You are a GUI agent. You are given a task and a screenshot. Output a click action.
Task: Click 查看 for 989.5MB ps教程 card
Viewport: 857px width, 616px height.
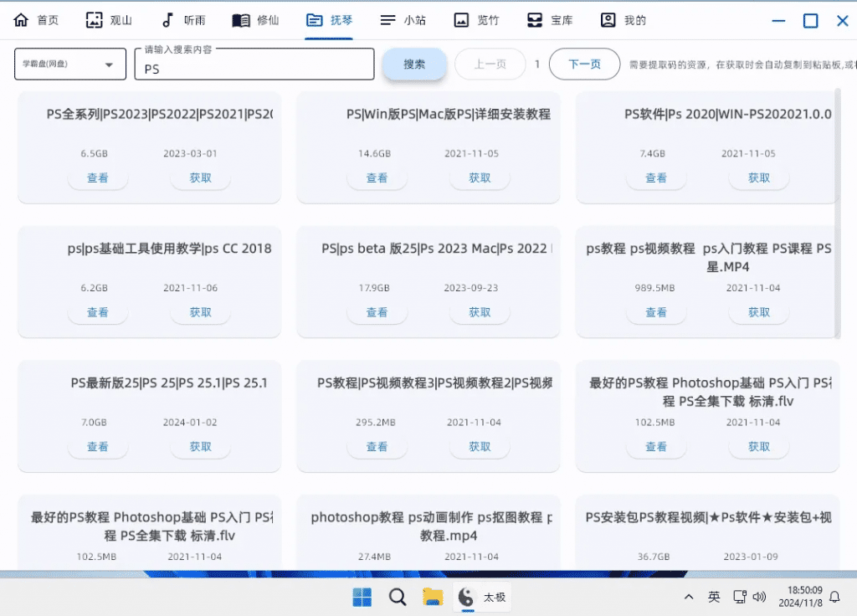(656, 312)
